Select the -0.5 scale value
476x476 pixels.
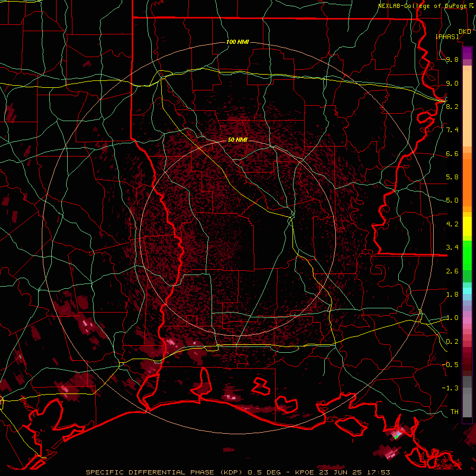pyautogui.click(x=450, y=364)
